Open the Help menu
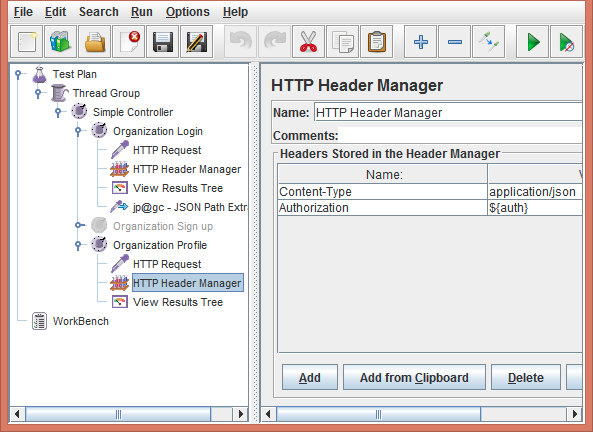593x432 pixels. pyautogui.click(x=235, y=12)
